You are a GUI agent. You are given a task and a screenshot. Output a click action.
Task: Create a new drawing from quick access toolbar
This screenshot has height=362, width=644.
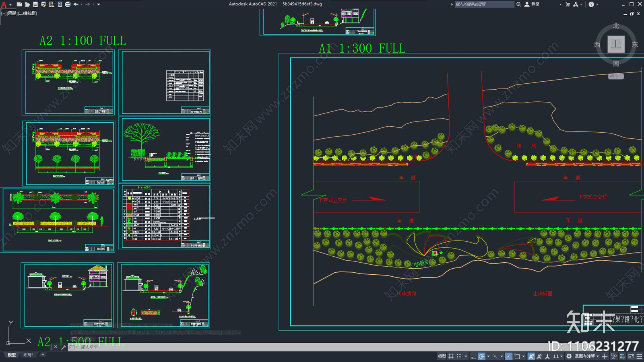(x=19, y=4)
